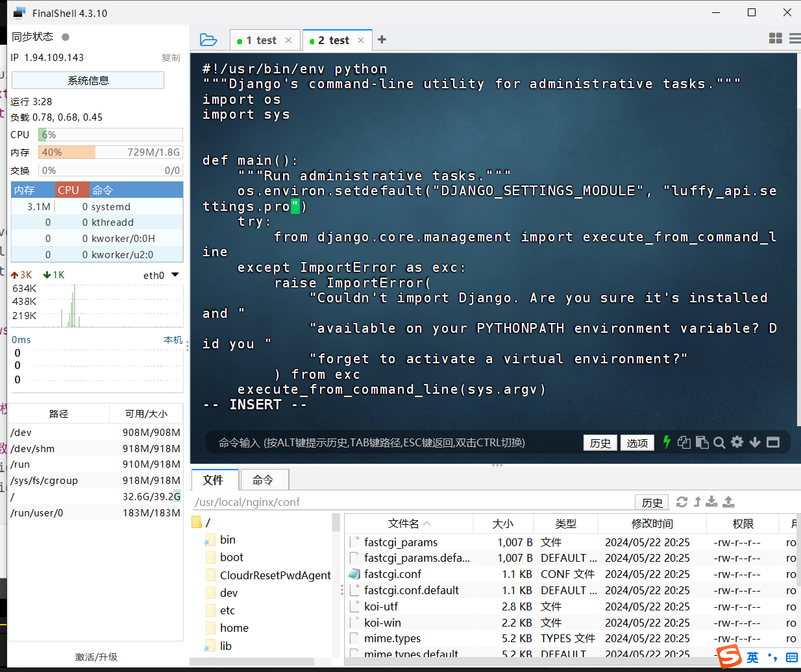Click the bin folder icon
Viewport: 801px width, 672px height.
click(210, 540)
